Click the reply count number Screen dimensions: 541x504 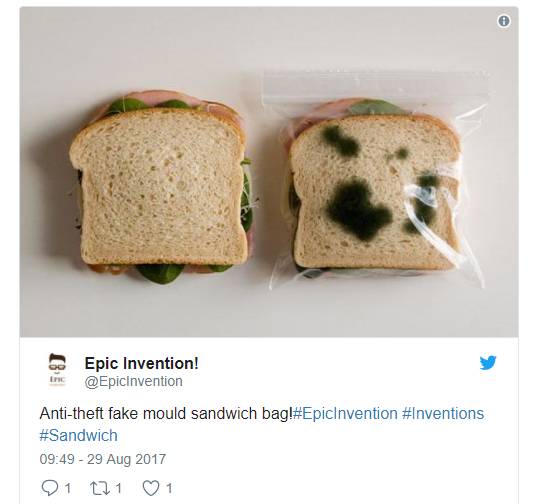[68, 488]
